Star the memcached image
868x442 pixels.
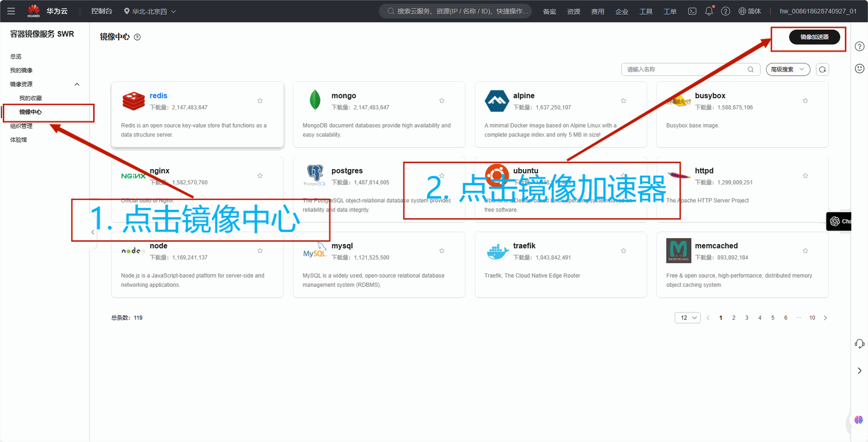point(805,251)
